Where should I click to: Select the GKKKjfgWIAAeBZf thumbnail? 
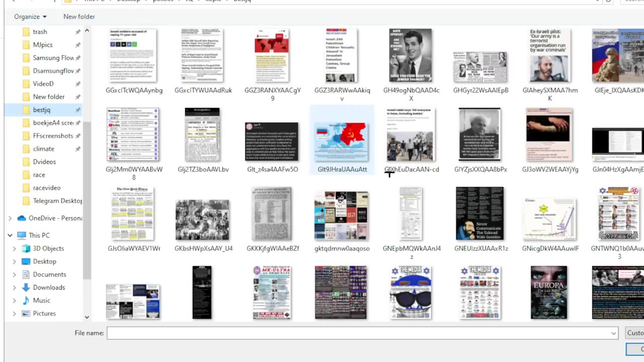click(x=272, y=214)
